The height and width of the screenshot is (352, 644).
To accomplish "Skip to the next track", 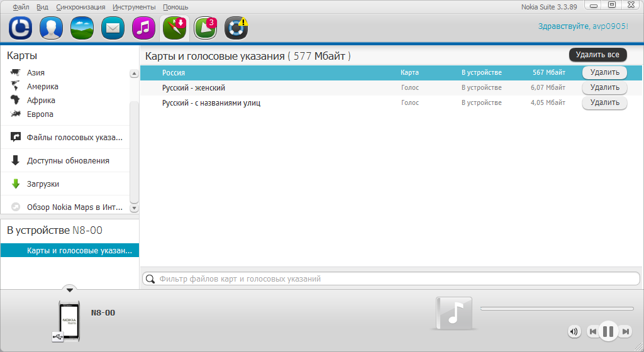I will (625, 331).
